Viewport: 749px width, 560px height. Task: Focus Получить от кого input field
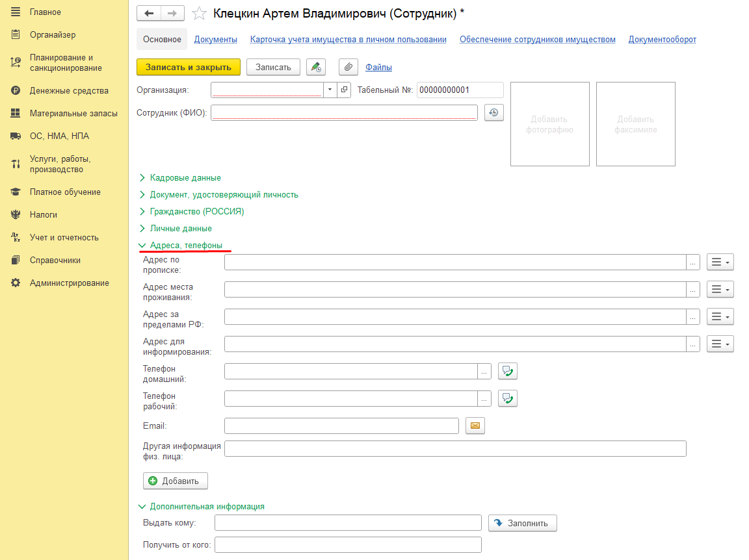click(348, 544)
